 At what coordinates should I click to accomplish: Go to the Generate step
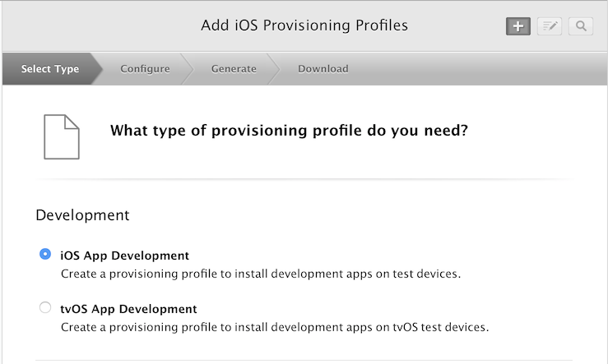click(234, 69)
